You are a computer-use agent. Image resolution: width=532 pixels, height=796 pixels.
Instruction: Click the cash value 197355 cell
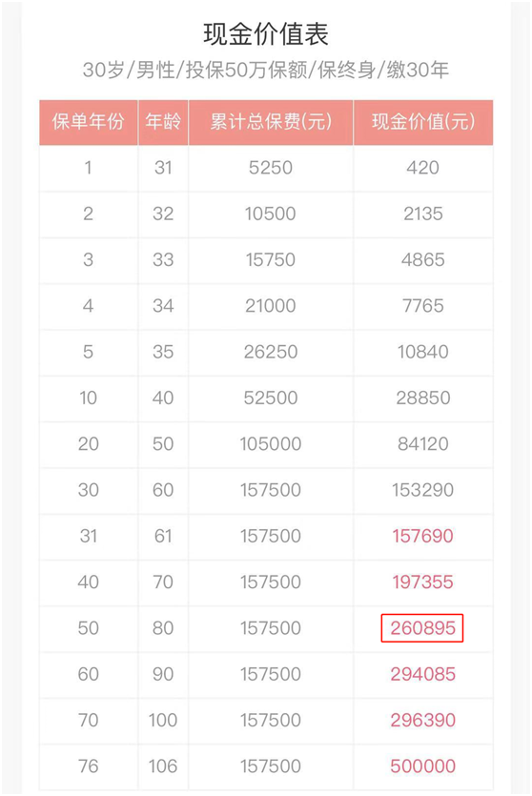pos(423,582)
